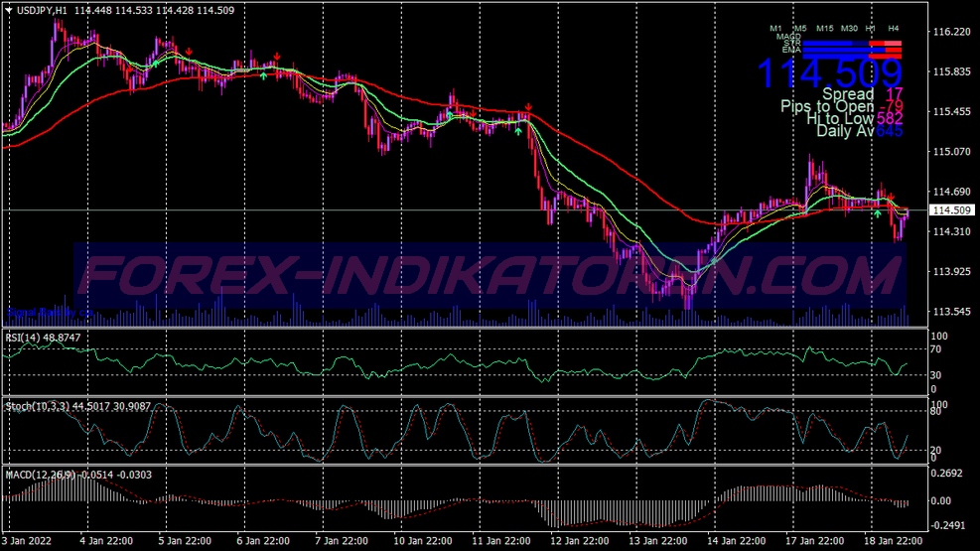
Task: Click the red sell arrow after the 18 Jan 22:00 gridline
Action: [892, 197]
